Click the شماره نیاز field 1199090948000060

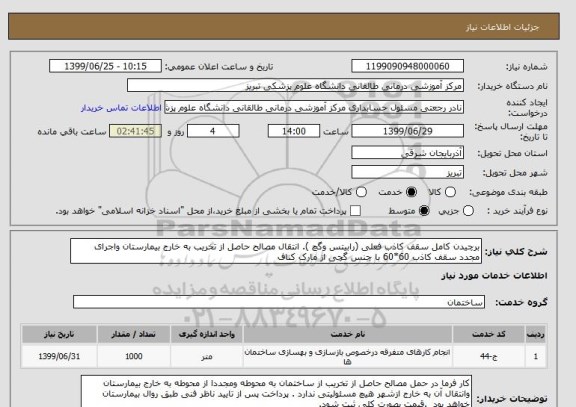point(407,66)
